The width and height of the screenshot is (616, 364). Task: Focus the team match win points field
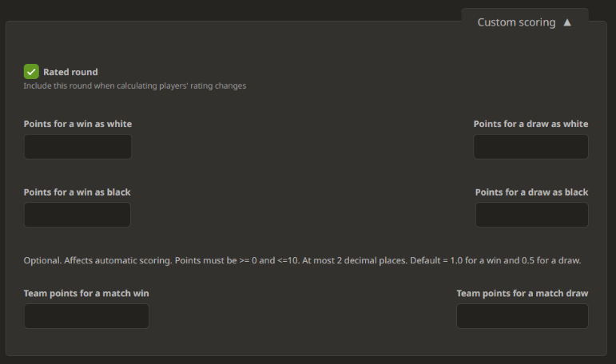click(x=86, y=316)
